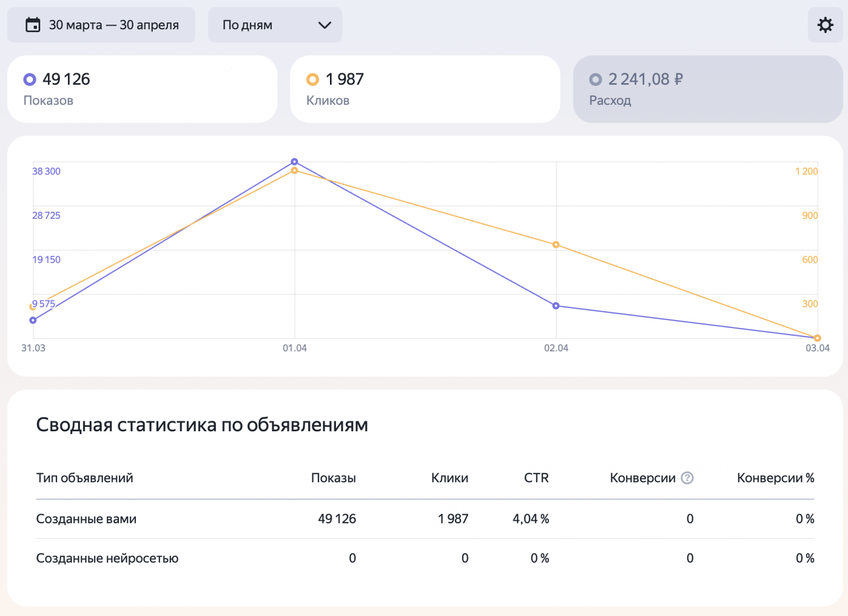The height and width of the screenshot is (616, 848).
Task: Open the settings gear icon
Action: 825,25
